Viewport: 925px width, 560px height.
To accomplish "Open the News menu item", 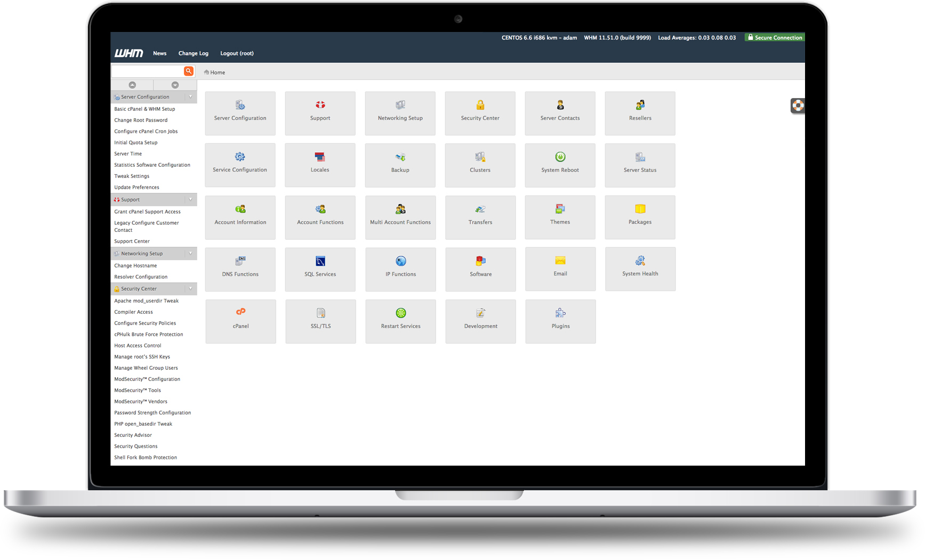I will click(159, 53).
